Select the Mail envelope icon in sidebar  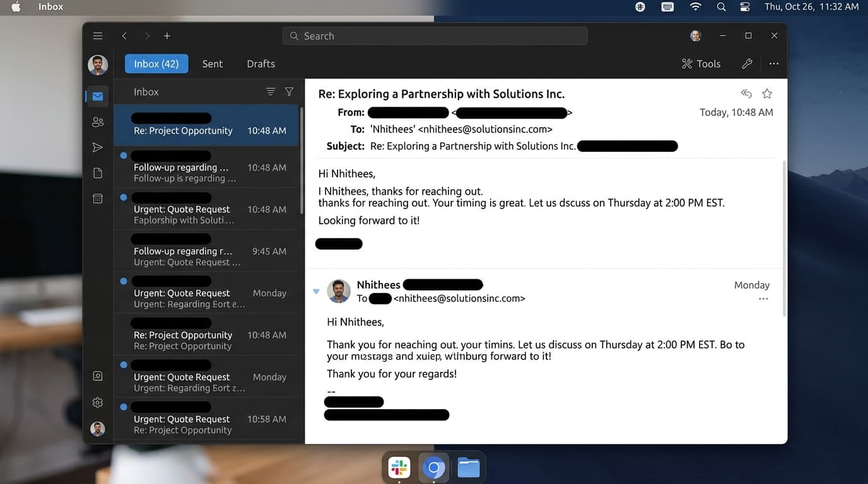98,96
